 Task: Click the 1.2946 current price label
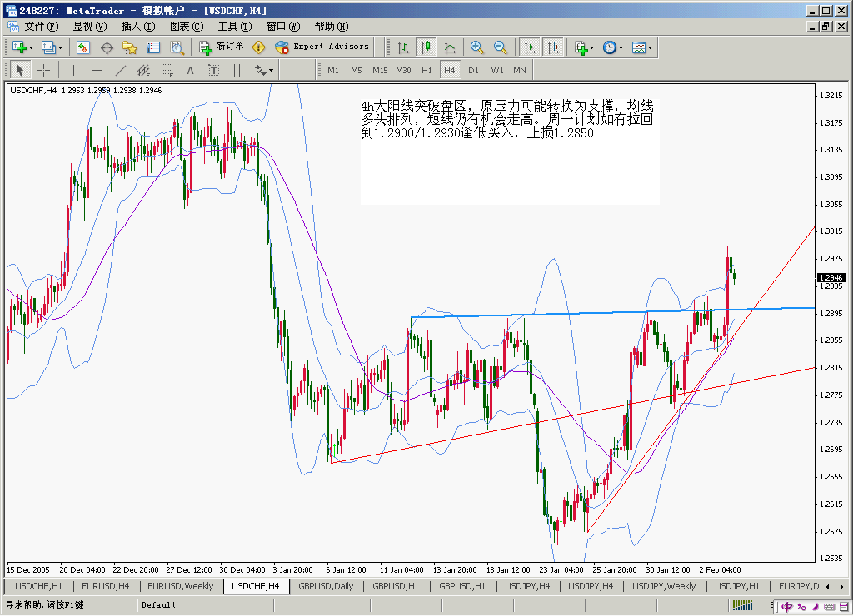coord(831,278)
